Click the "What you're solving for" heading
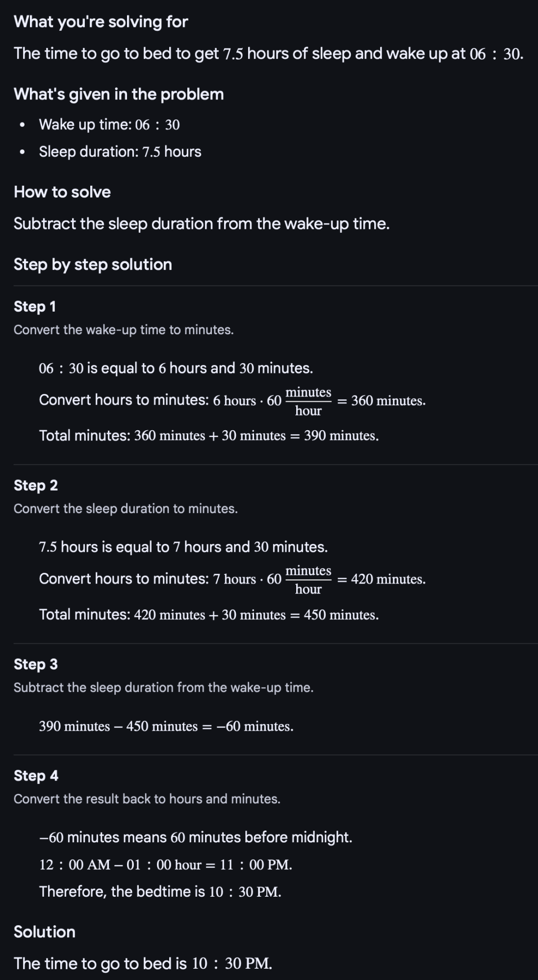 click(x=101, y=22)
